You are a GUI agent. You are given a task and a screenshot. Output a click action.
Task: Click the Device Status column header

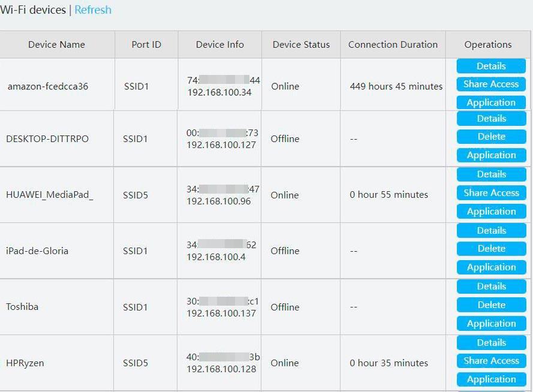coord(301,44)
